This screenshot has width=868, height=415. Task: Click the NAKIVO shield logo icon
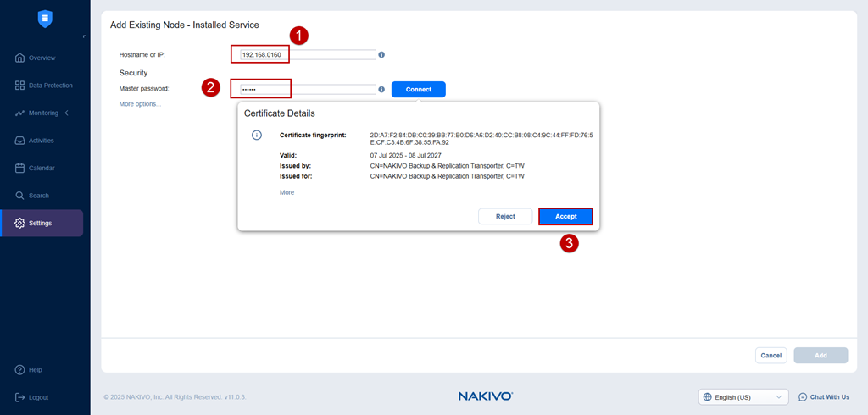coord(45,19)
